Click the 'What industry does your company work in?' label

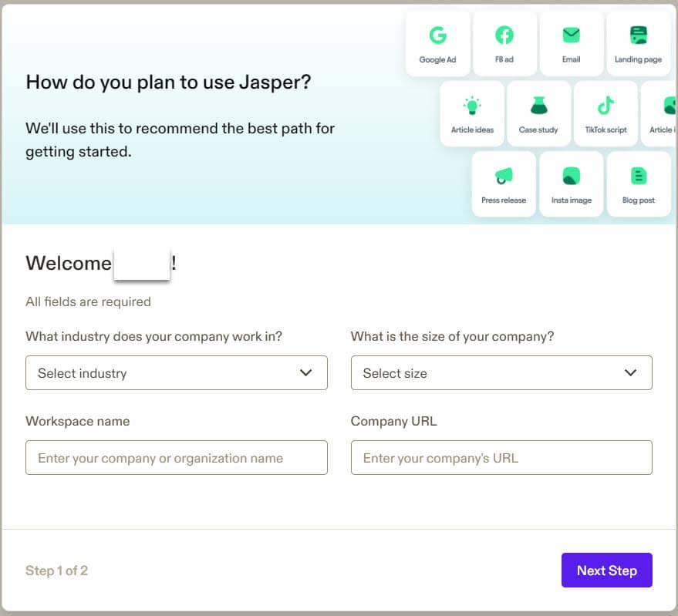pyautogui.click(x=154, y=336)
